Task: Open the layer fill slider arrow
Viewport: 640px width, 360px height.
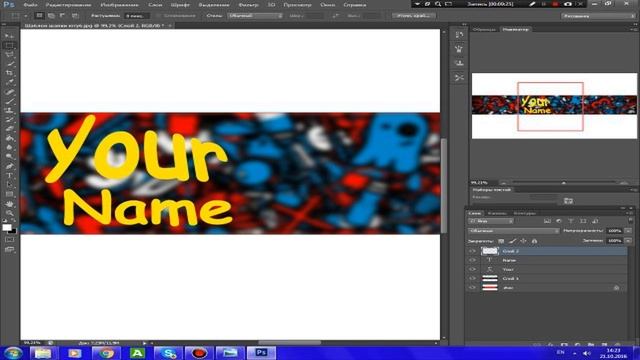Action: tap(629, 241)
